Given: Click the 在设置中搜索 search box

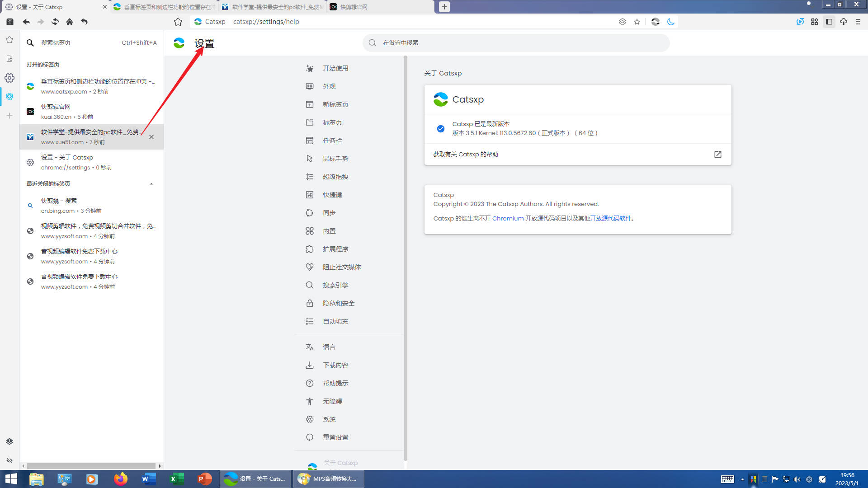Looking at the screenshot, I should (x=516, y=42).
